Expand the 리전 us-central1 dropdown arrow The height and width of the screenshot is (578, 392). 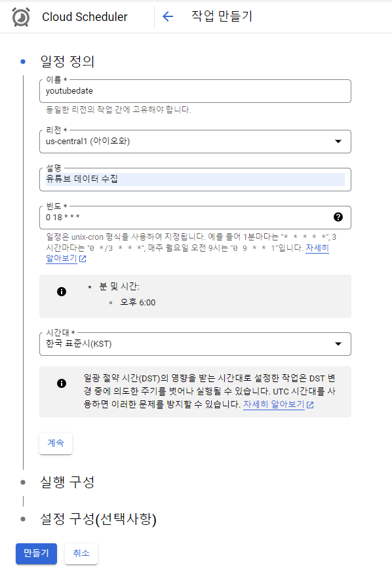[338, 141]
